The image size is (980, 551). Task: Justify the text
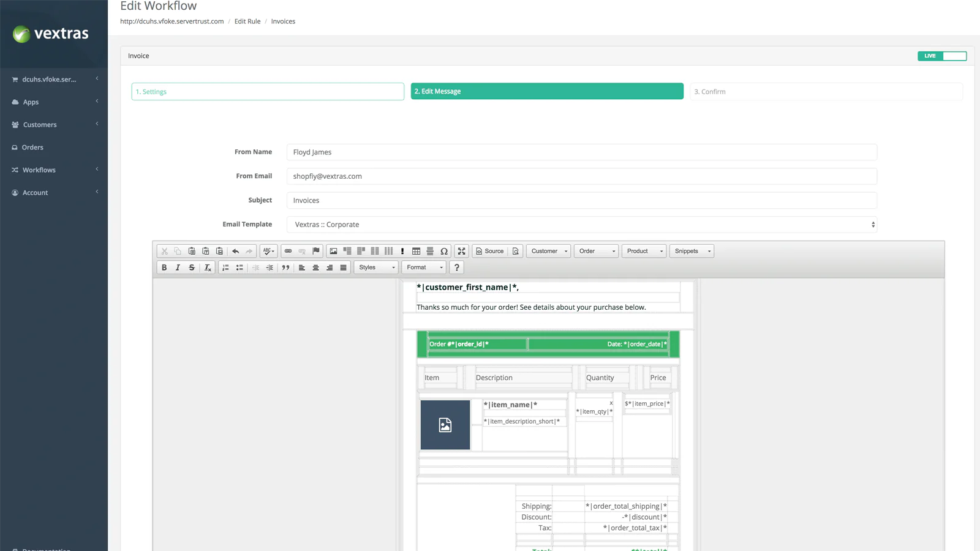(344, 268)
